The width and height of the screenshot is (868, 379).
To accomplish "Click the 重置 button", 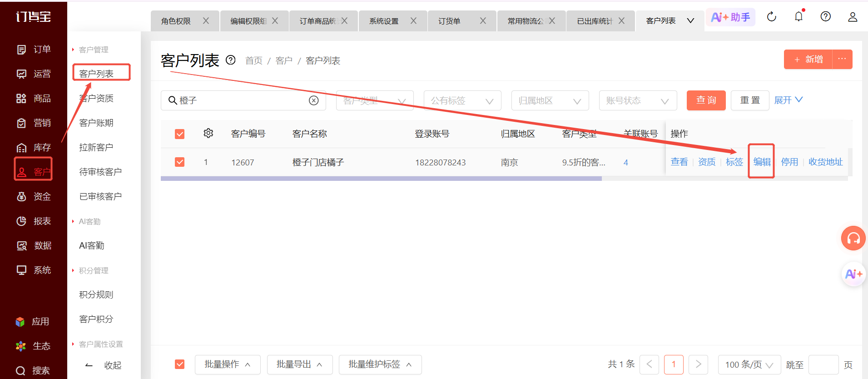I will (750, 100).
